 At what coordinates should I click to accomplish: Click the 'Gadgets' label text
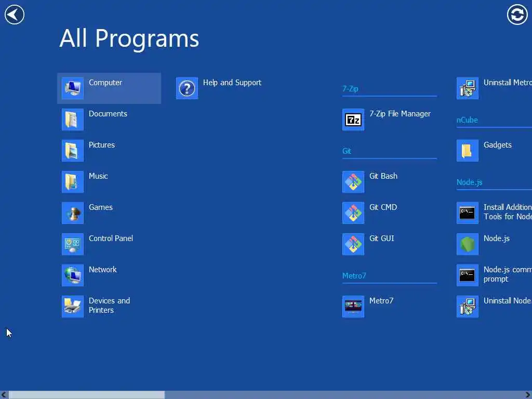[x=497, y=145]
